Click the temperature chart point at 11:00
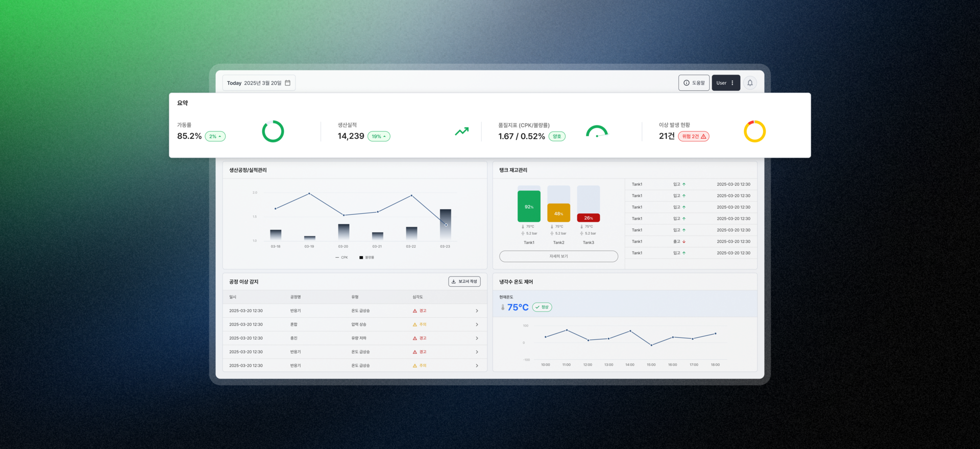The image size is (980, 449). click(567, 330)
